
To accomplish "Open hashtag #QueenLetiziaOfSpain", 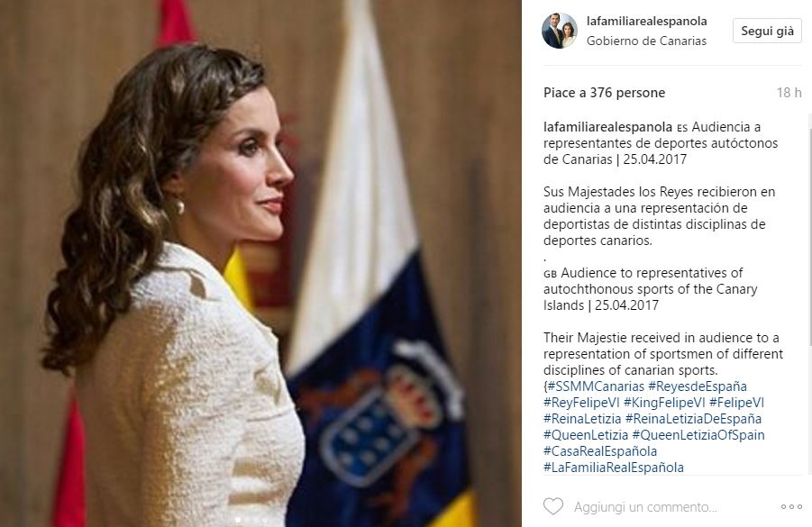I will [698, 435].
